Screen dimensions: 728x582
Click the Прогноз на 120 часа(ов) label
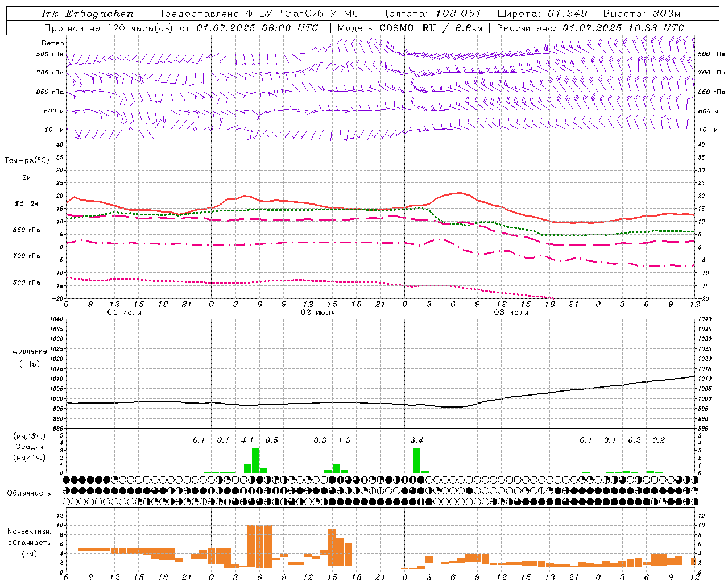coord(109,28)
